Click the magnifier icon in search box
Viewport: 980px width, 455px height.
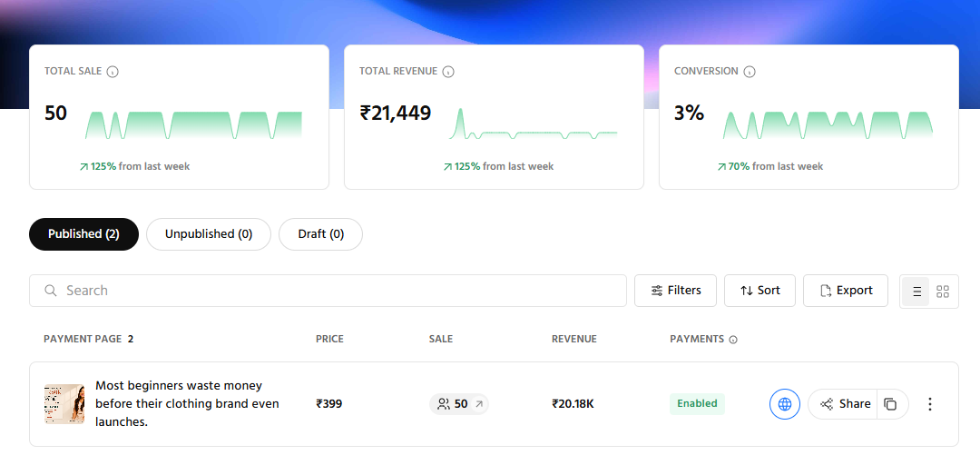pyautogui.click(x=51, y=291)
